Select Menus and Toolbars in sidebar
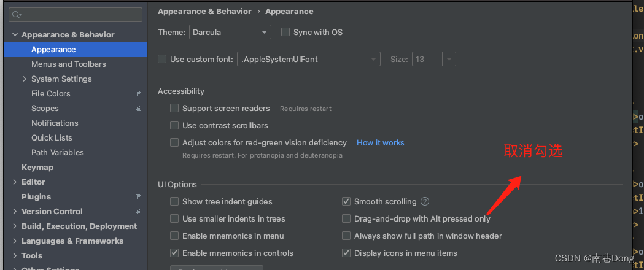 [69, 64]
